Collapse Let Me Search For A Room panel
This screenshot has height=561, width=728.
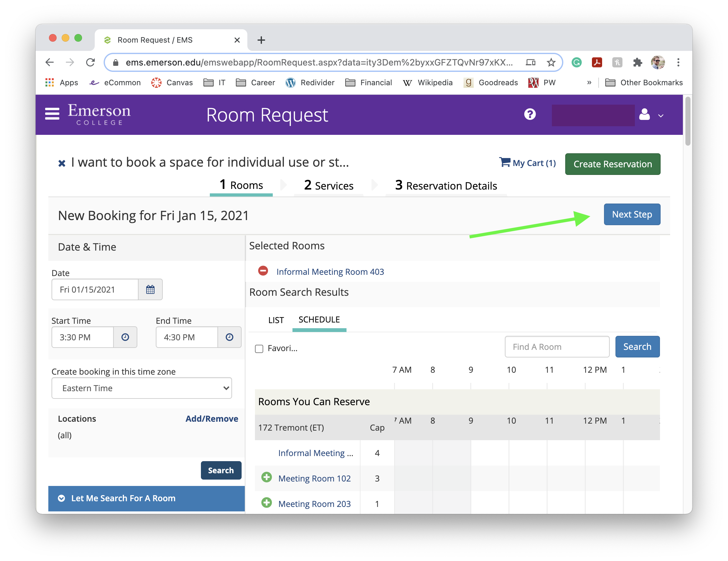tap(146, 499)
